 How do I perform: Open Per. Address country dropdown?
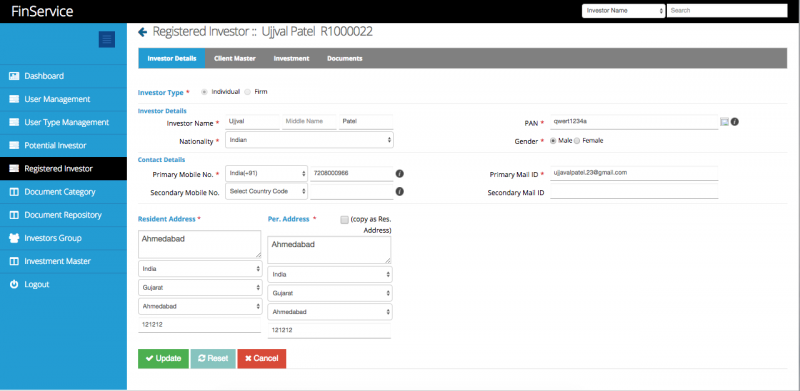(x=330, y=274)
